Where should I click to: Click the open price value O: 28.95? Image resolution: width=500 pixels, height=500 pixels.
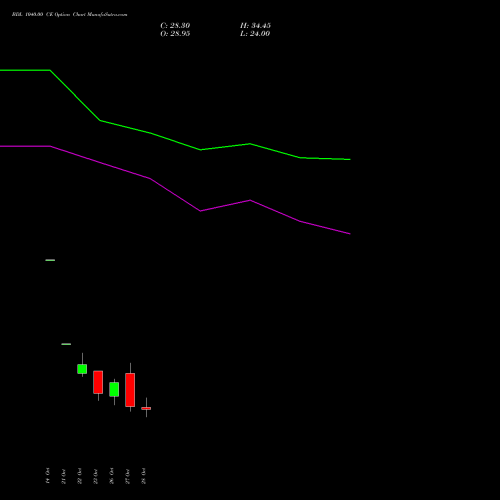point(175,34)
